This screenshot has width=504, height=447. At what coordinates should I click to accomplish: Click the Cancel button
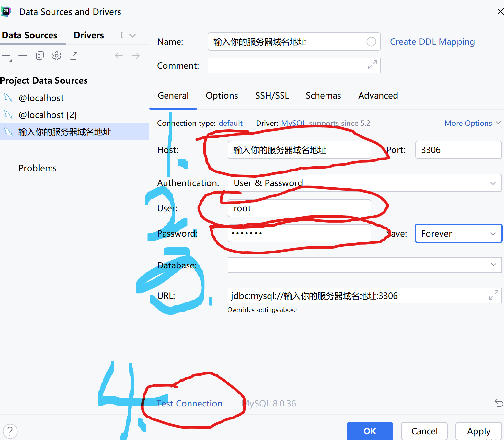(x=424, y=431)
